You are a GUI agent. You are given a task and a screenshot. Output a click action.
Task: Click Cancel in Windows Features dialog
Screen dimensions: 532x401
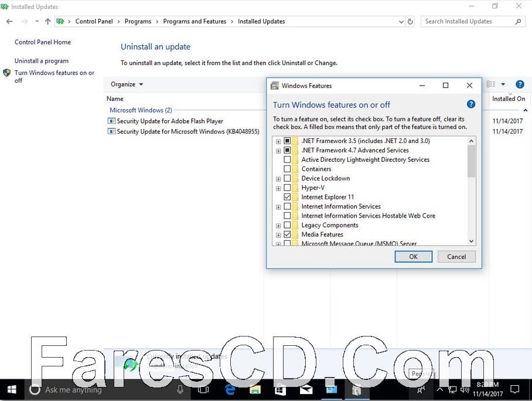pos(456,257)
